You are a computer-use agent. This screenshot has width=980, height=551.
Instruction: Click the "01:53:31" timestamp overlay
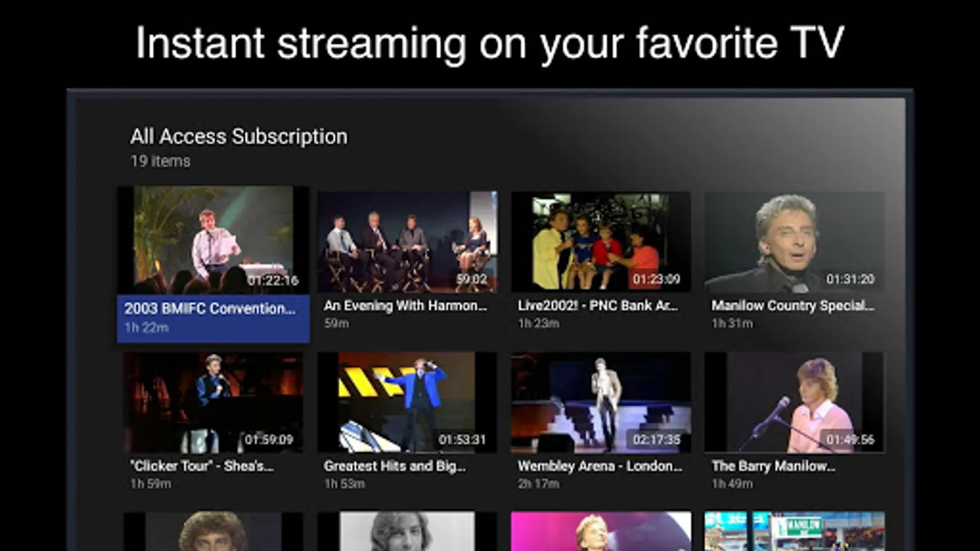[x=462, y=440]
